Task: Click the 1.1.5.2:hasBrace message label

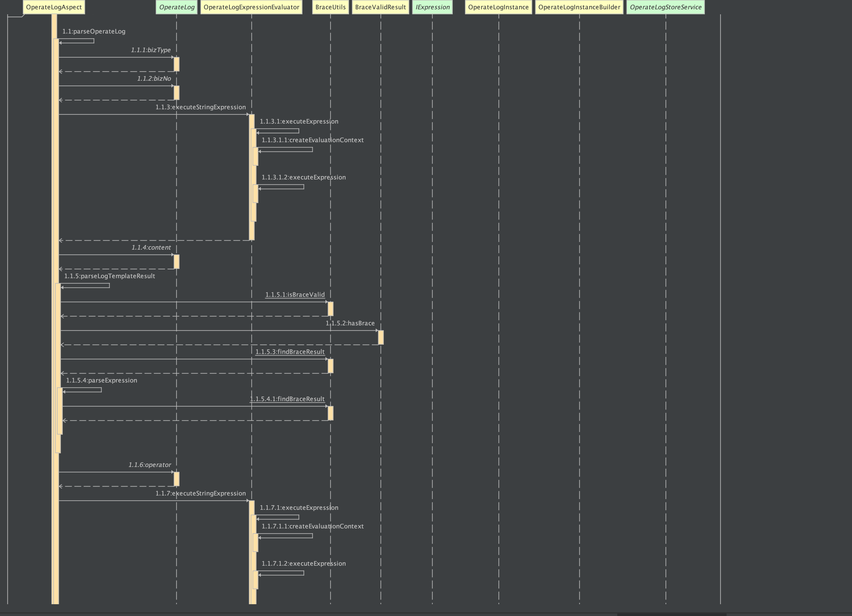Action: coord(350,323)
